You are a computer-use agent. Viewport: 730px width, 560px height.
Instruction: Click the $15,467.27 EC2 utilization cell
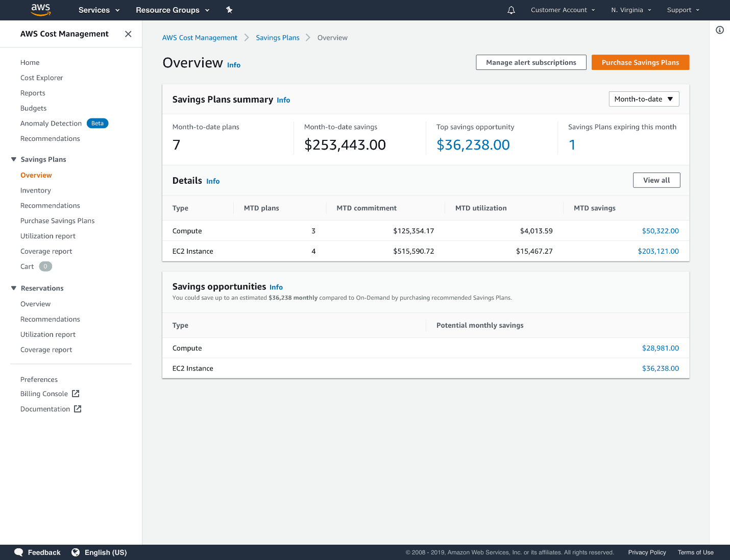pos(534,251)
